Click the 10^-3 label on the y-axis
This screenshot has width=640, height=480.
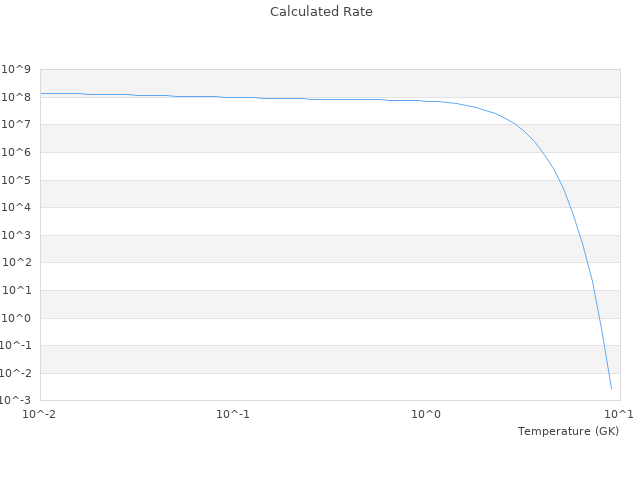(15, 400)
